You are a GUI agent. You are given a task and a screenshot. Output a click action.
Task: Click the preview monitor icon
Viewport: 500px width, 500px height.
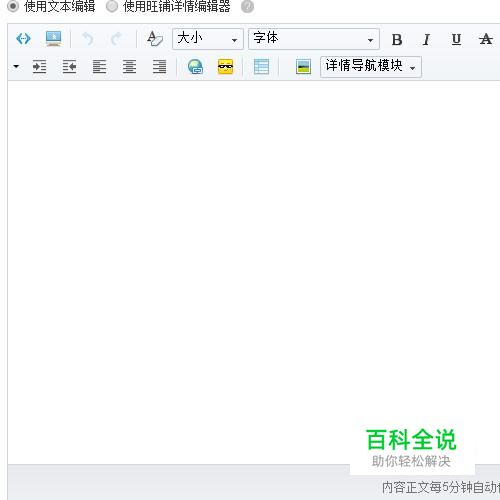coord(53,39)
